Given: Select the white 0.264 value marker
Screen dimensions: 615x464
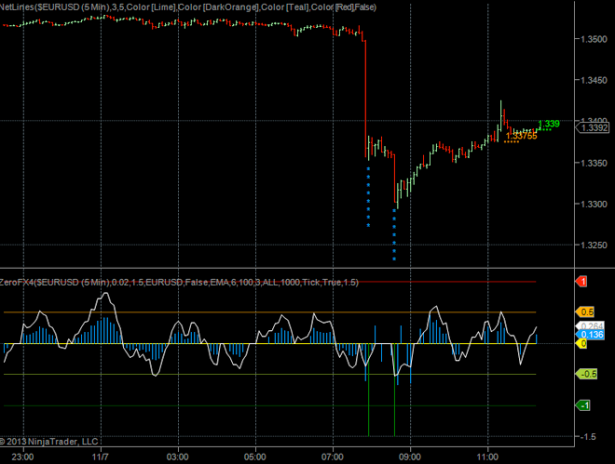Looking at the screenshot, I should (591, 326).
